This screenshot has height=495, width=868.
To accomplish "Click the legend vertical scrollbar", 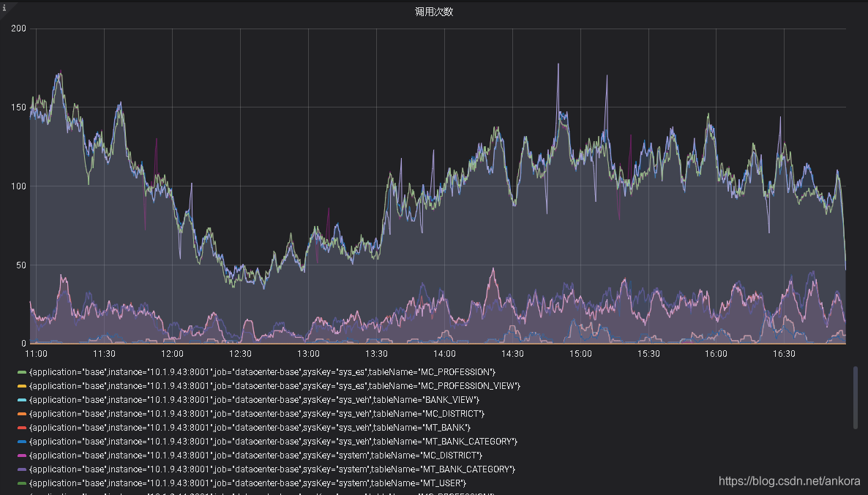I will click(x=856, y=397).
